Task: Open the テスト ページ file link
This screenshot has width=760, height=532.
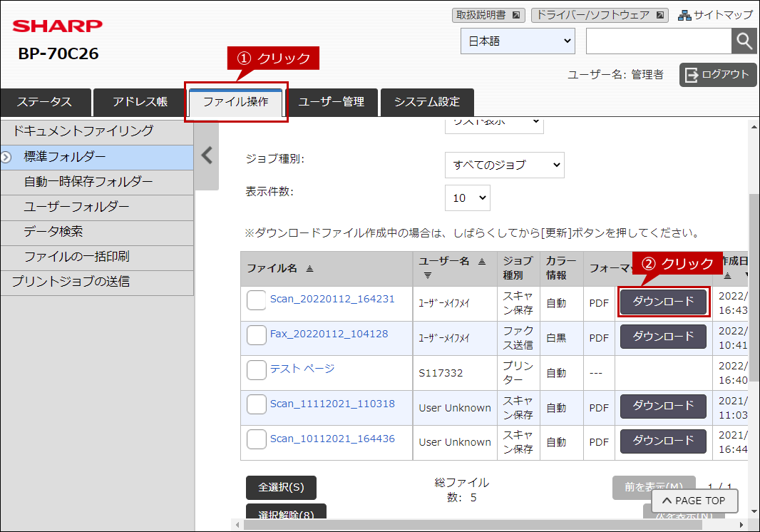Action: point(302,369)
